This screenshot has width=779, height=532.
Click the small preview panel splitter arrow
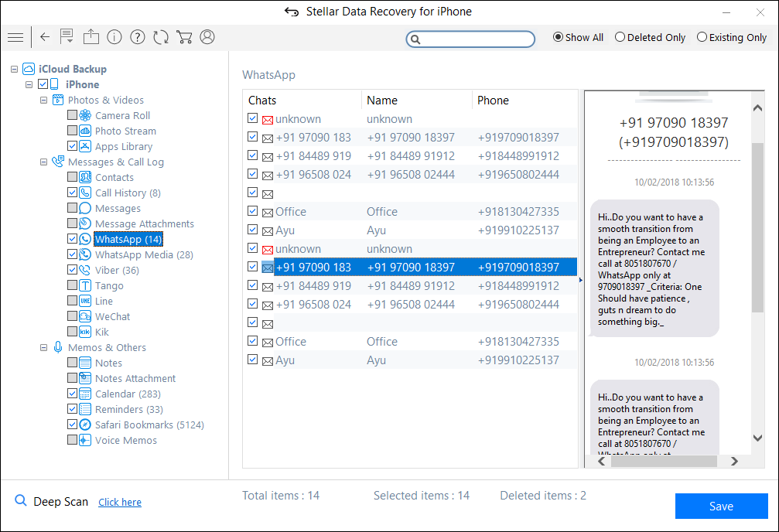(x=581, y=280)
